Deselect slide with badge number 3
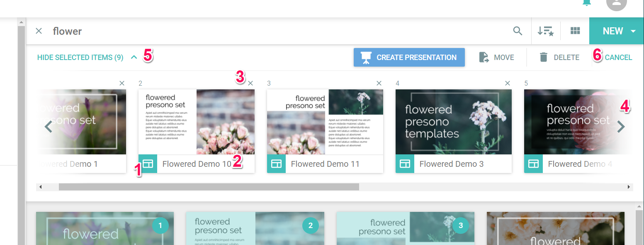 pos(460,226)
